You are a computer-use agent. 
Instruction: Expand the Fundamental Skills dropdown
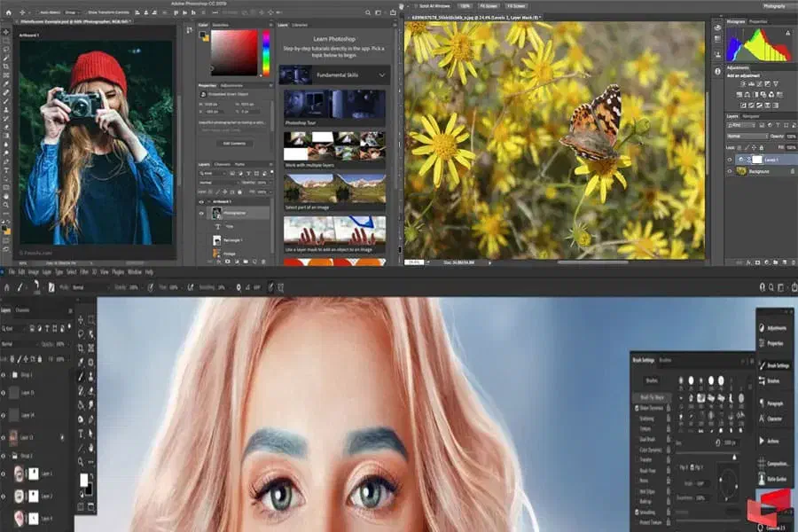[381, 75]
